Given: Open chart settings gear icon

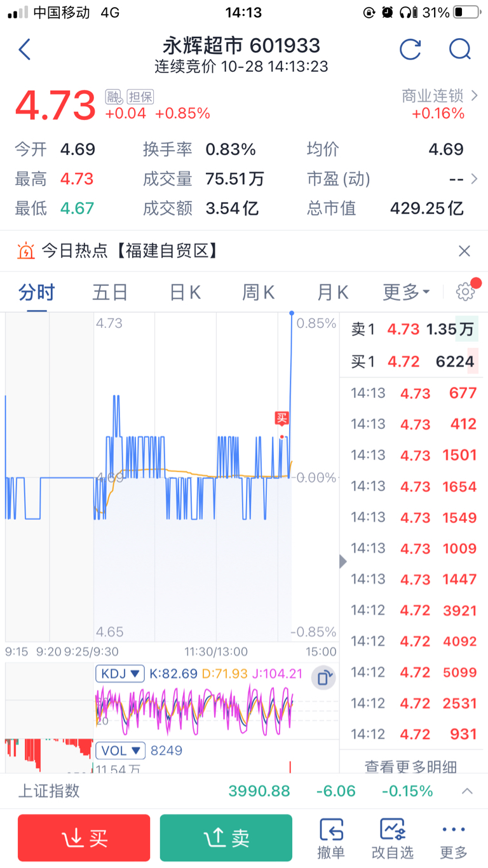Looking at the screenshot, I should pyautogui.click(x=466, y=292).
